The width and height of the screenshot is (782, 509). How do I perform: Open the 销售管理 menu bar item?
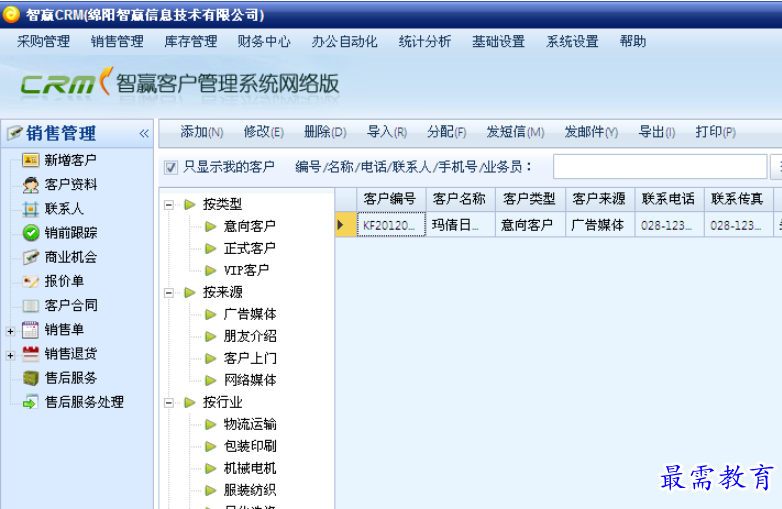click(117, 41)
